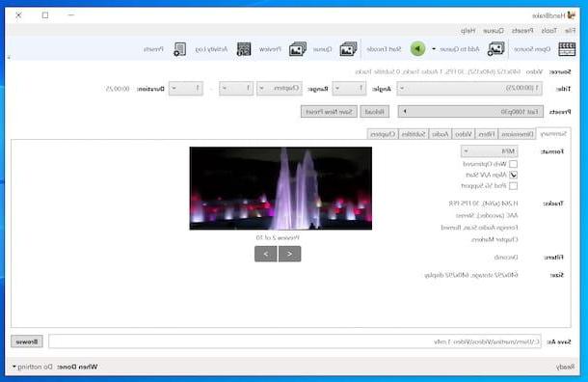
Task: Click the '>' preview navigation button
Action: [x=265, y=254]
